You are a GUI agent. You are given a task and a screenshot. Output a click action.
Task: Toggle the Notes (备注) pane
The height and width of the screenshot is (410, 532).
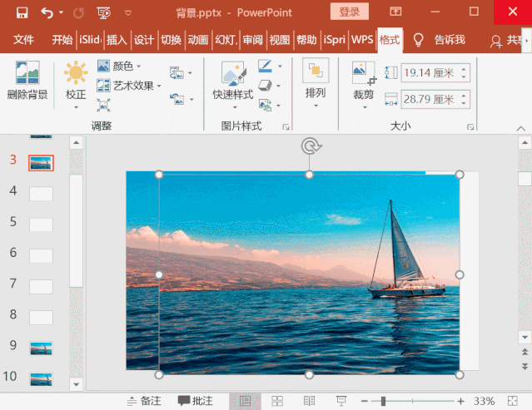click(144, 401)
